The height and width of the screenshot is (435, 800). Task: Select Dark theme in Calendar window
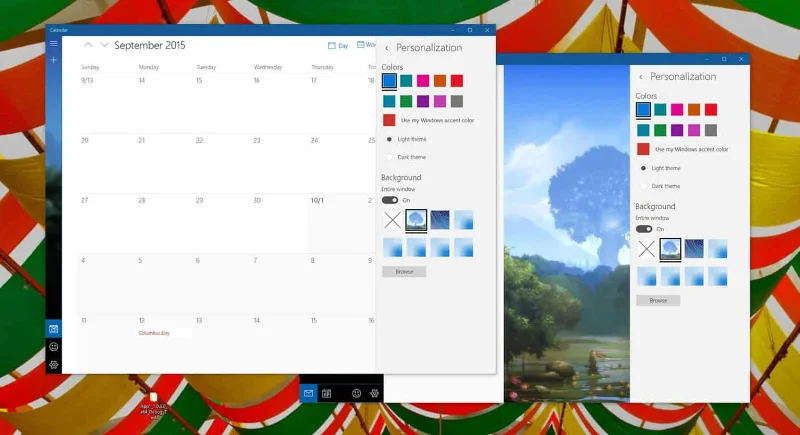[x=407, y=157]
